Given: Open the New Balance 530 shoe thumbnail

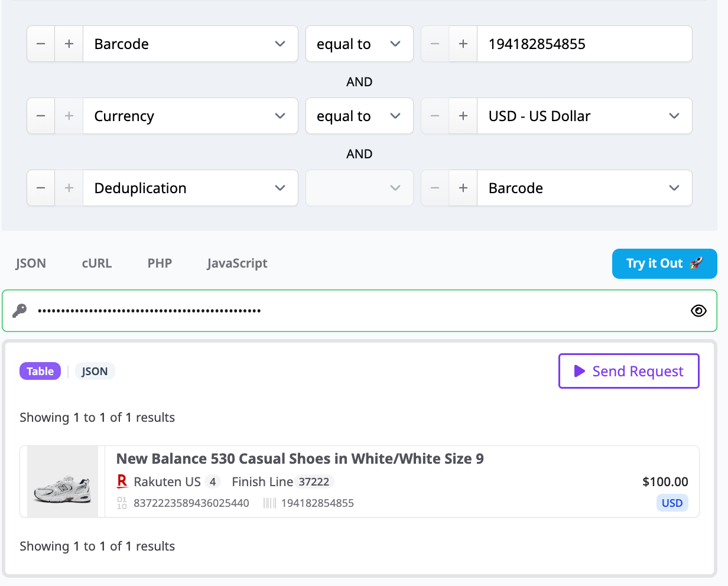Looking at the screenshot, I should click(63, 482).
